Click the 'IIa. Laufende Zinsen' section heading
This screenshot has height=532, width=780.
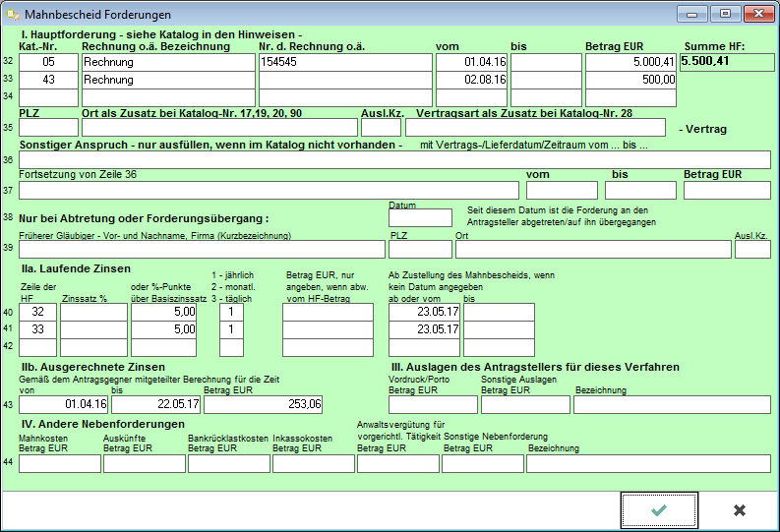pos(76,269)
